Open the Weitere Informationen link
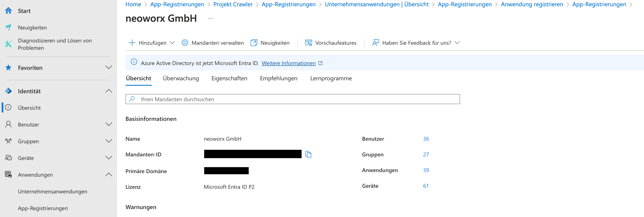644x217 pixels. [x=289, y=63]
